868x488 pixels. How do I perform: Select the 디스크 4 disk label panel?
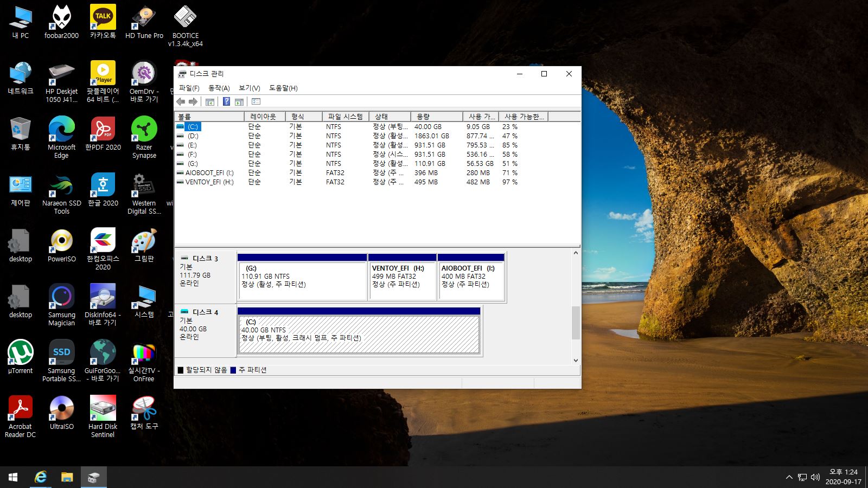coord(205,330)
